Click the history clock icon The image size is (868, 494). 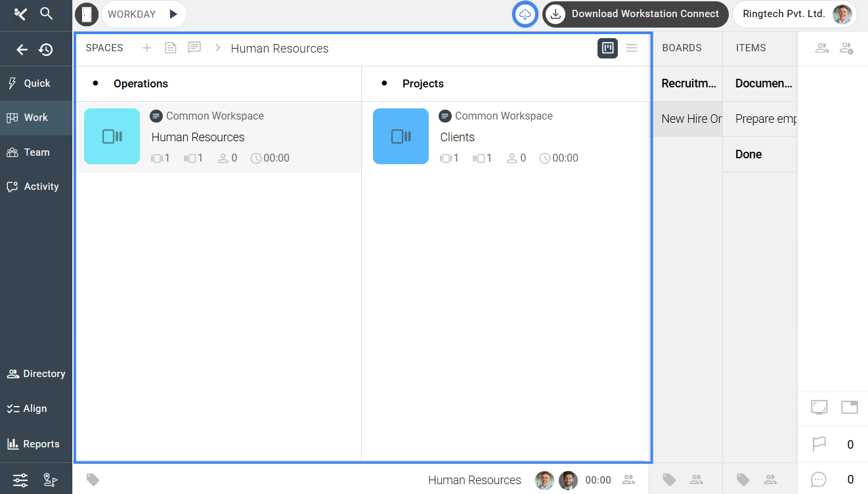tap(46, 49)
